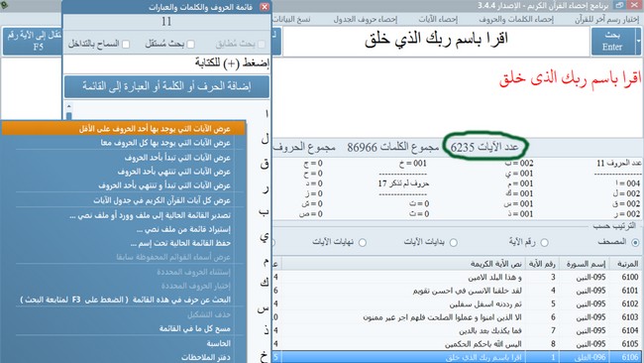Click the المرتبة column header
The height and width of the screenshot is (363, 644).
[x=627, y=264]
